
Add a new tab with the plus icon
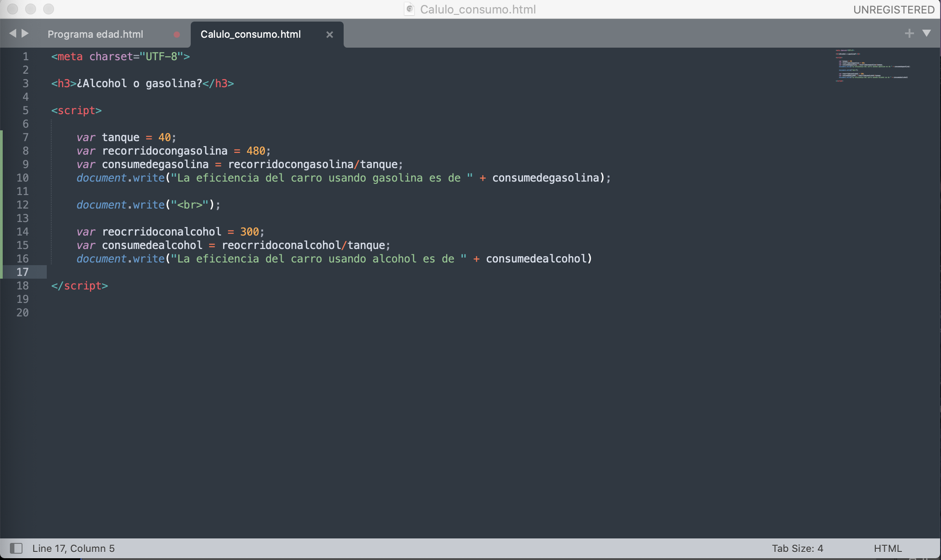pos(909,33)
